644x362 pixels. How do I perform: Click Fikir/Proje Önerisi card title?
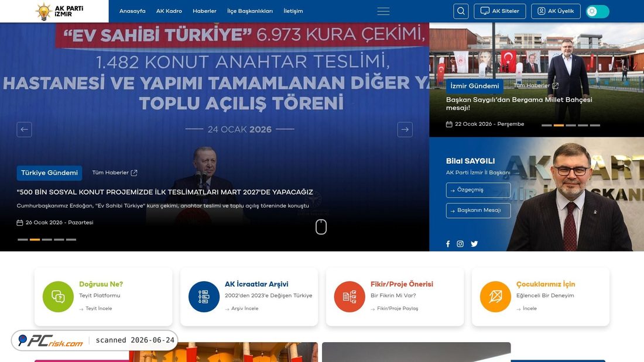coord(402,284)
